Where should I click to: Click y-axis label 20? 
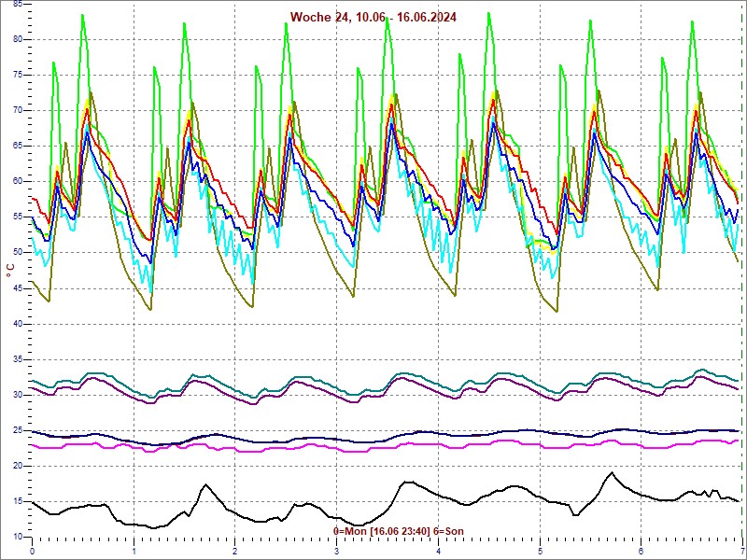coord(18,466)
